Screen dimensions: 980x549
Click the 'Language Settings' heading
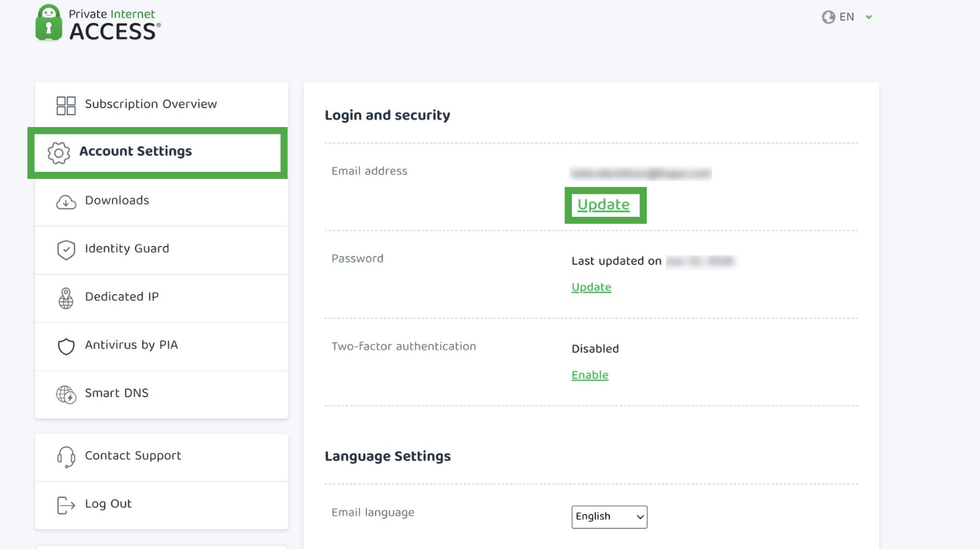388,457
